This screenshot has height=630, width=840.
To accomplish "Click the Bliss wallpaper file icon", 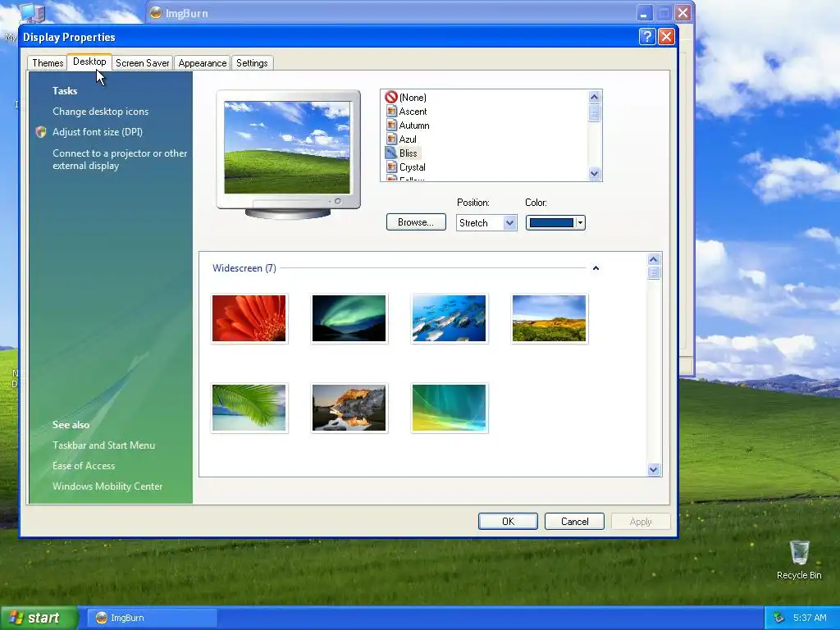I will point(391,153).
